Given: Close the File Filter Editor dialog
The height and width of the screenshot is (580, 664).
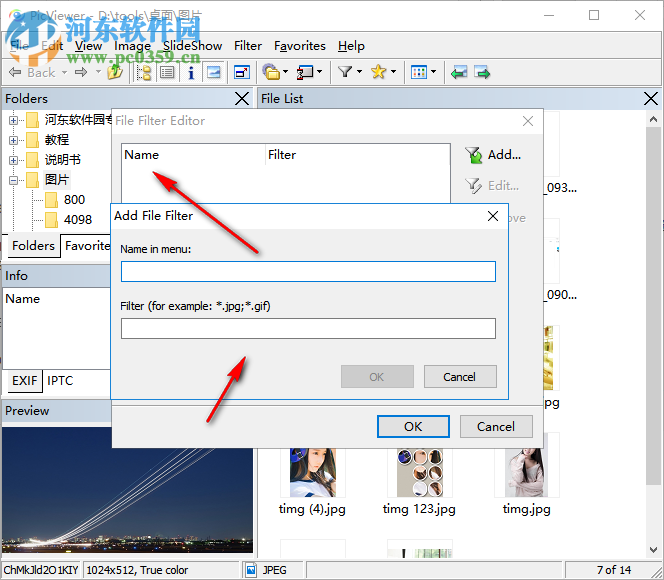Looking at the screenshot, I should (x=528, y=121).
